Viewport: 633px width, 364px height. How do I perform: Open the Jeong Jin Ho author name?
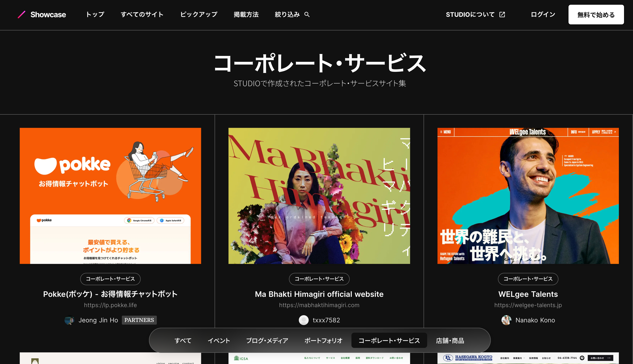pyautogui.click(x=98, y=320)
